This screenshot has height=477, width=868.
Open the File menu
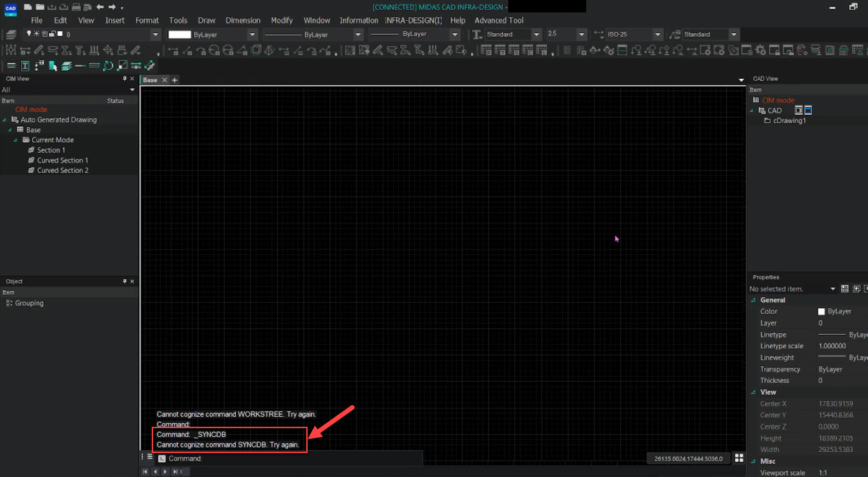(x=36, y=20)
